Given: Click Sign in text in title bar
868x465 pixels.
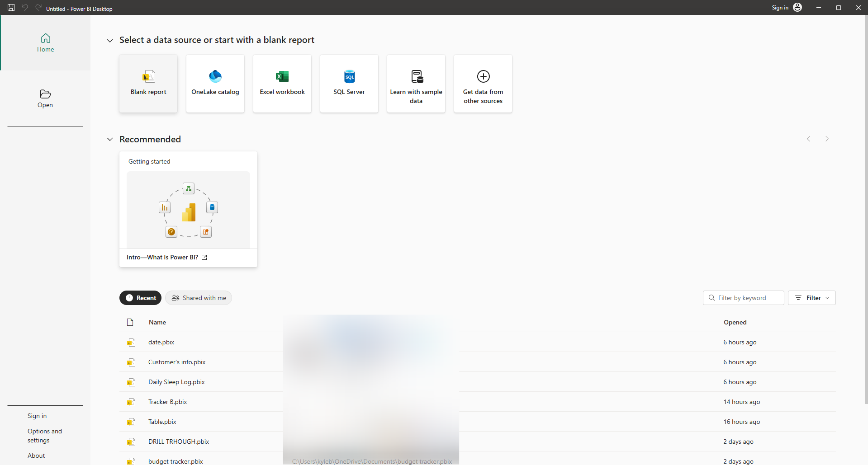Looking at the screenshot, I should (780, 8).
